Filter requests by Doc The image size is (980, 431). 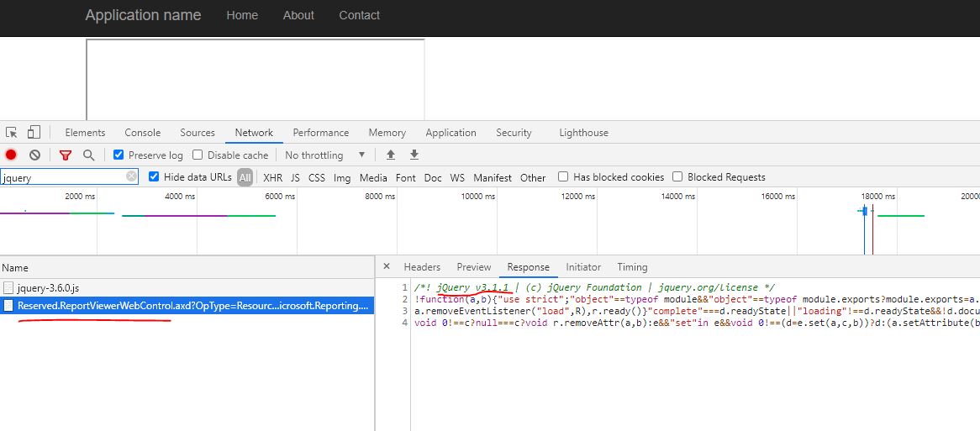pos(433,177)
